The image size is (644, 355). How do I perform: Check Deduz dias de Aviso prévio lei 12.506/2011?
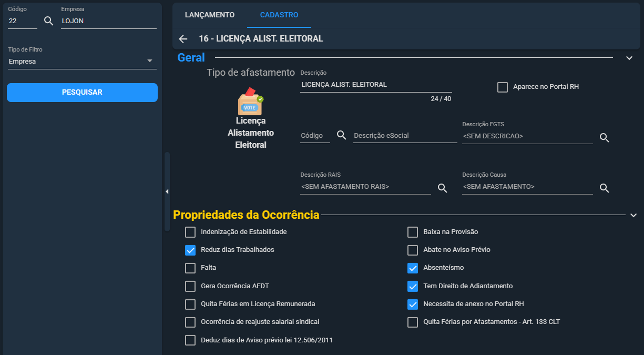tap(190, 340)
